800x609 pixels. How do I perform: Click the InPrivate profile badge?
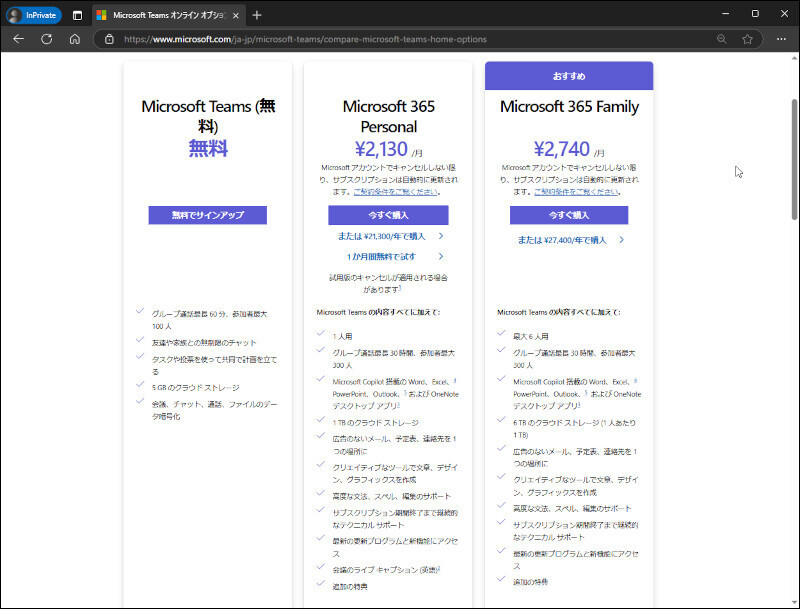34,15
